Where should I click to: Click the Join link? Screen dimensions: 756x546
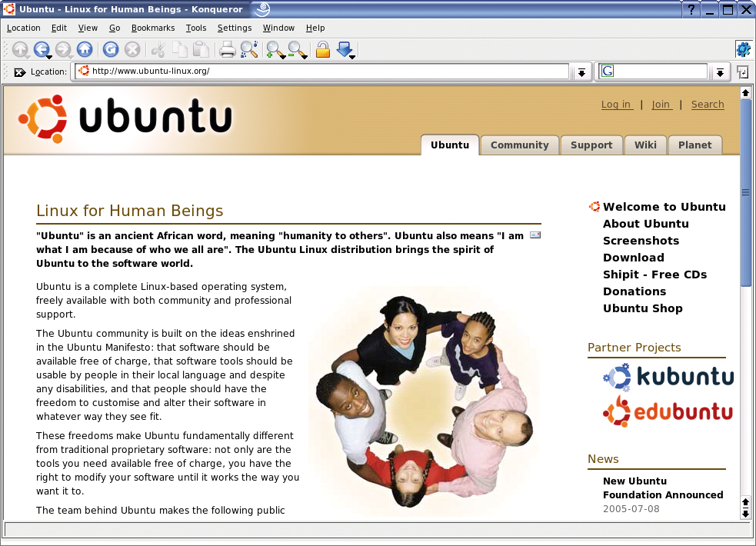click(x=662, y=105)
